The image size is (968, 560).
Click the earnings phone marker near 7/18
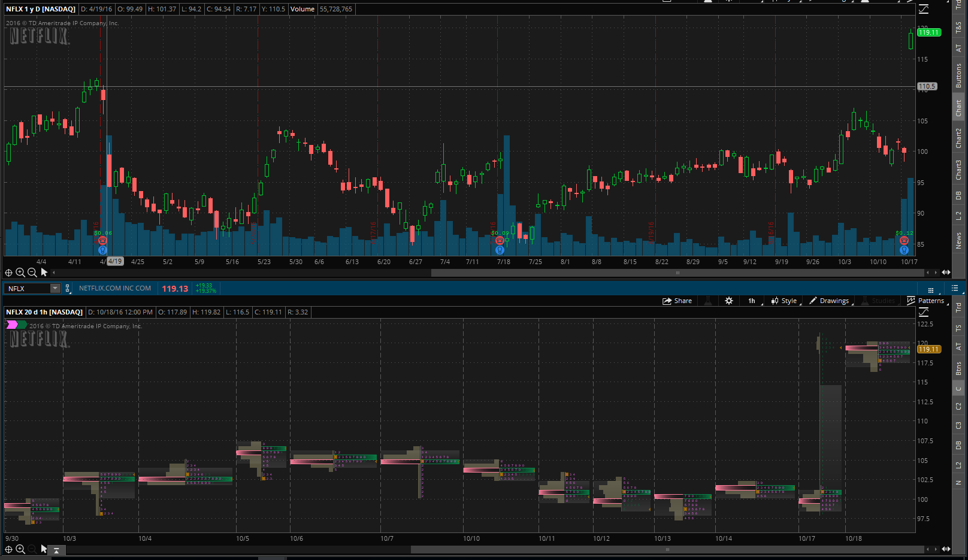[x=500, y=241]
